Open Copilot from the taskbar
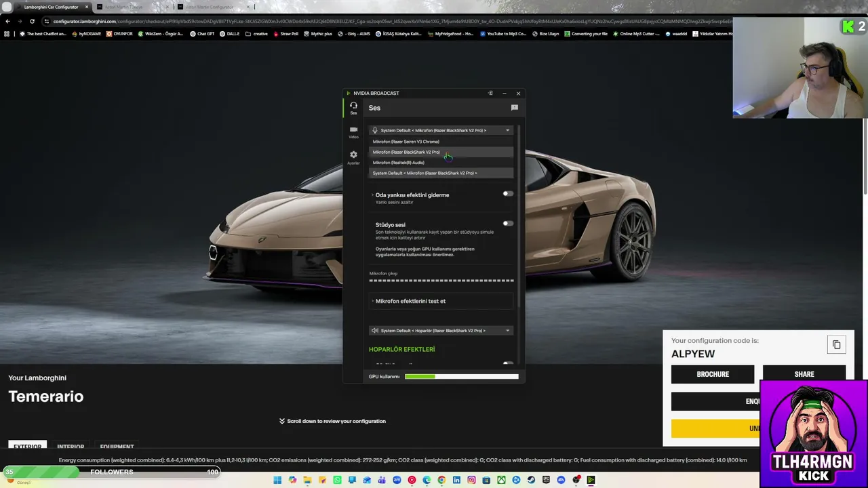The height and width of the screenshot is (488, 868). pyautogui.click(x=292, y=480)
